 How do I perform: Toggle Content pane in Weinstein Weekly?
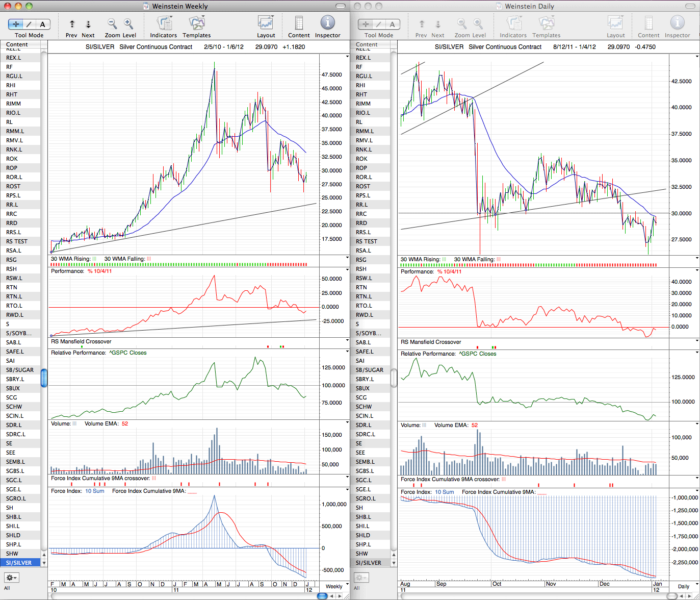pos(299,27)
